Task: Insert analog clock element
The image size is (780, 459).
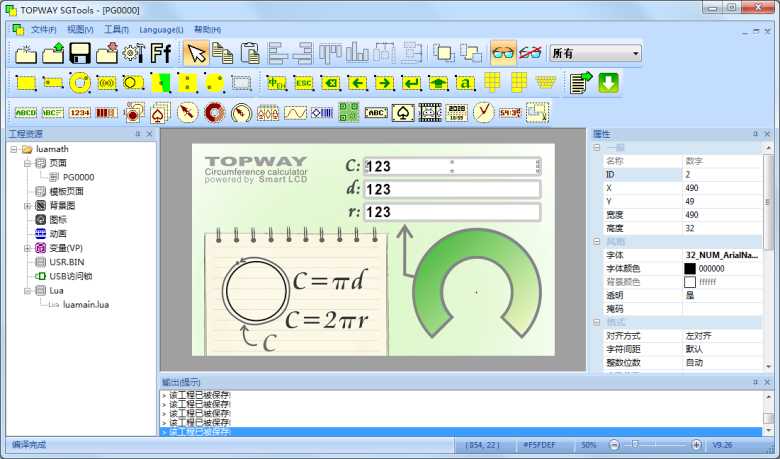Action: pyautogui.click(x=483, y=112)
